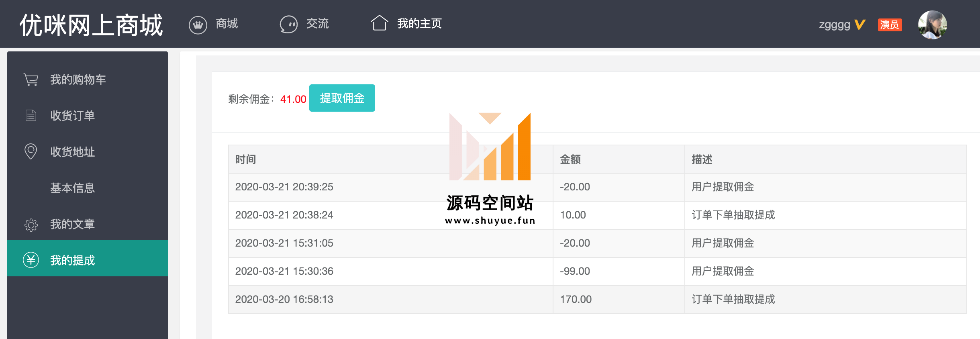Click the timestamp 2020-03-21 15:31:05
This screenshot has height=339, width=980.
284,243
